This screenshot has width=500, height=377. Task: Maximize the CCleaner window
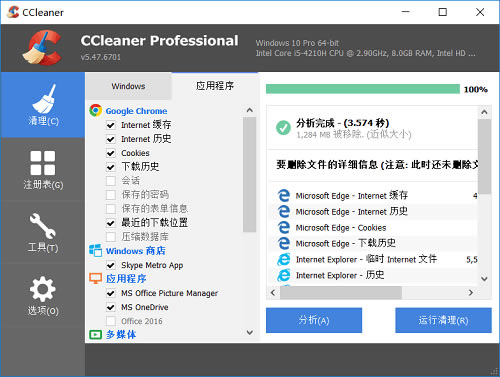pyautogui.click(x=442, y=12)
